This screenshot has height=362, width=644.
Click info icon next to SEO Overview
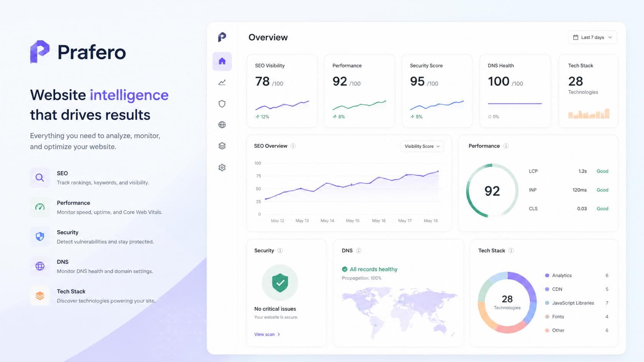[x=293, y=146]
